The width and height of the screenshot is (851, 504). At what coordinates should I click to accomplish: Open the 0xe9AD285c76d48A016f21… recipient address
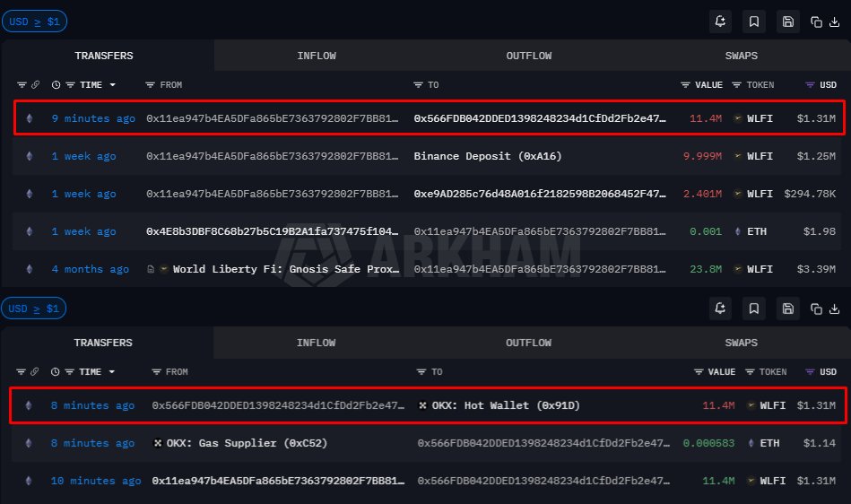click(540, 194)
